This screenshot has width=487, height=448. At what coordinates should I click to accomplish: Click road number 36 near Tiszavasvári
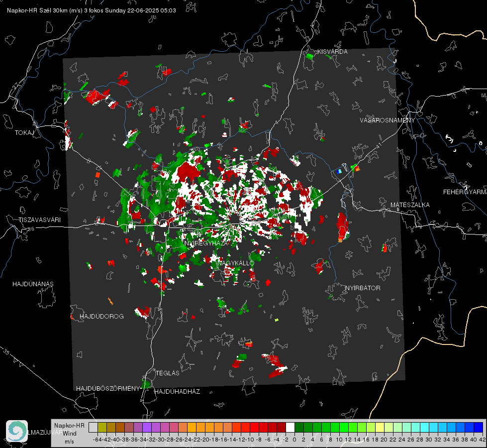pyautogui.click(x=31, y=229)
